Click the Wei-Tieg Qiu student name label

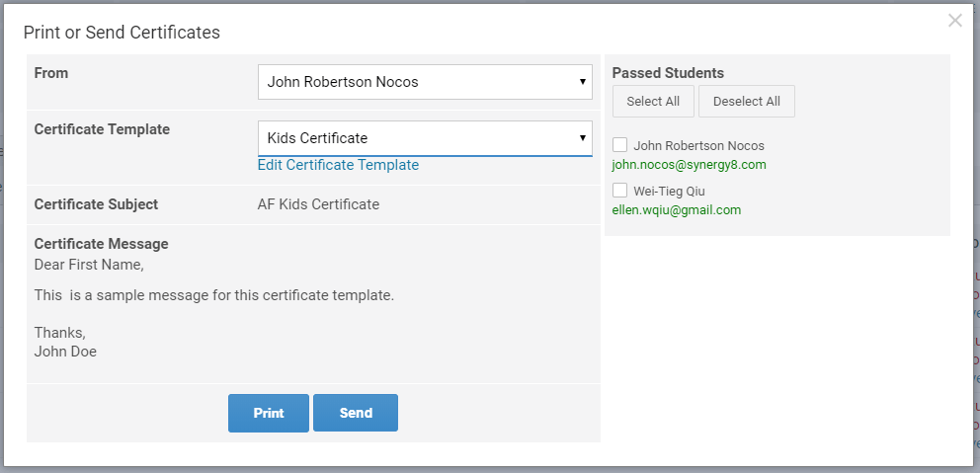(x=669, y=191)
